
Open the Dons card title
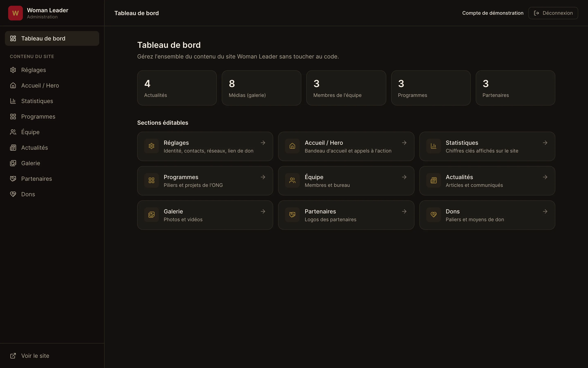[x=452, y=211]
